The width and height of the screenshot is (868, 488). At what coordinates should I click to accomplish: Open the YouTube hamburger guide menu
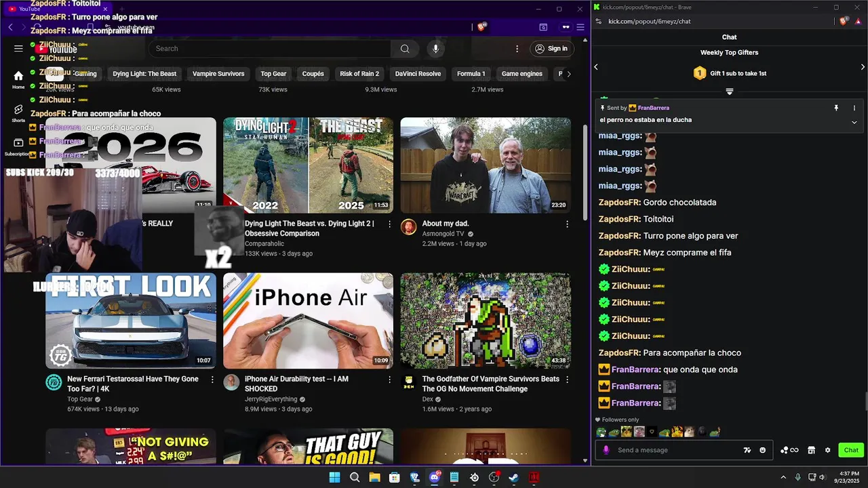click(18, 48)
